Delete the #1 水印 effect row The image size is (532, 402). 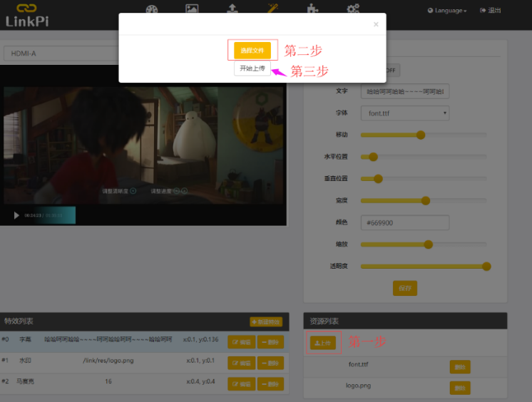pos(270,363)
